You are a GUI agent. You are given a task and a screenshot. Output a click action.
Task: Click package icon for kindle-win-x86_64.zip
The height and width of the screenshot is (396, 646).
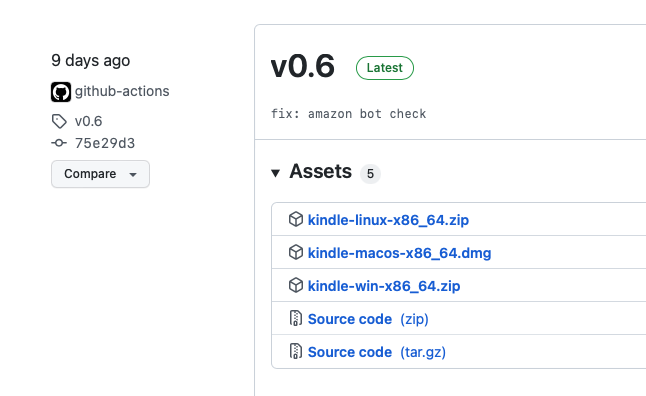(296, 285)
